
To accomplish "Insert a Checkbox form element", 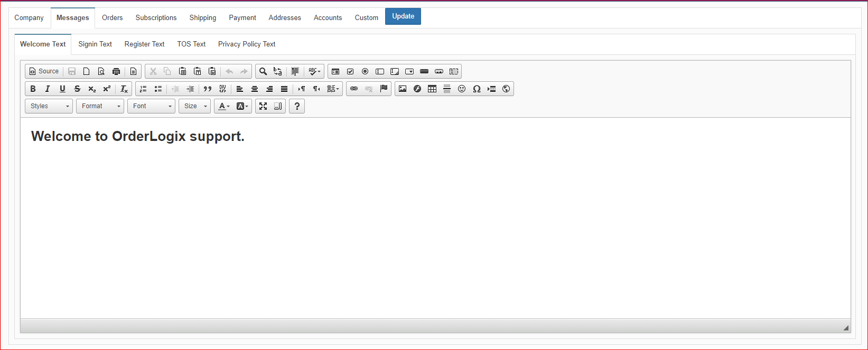I will [x=350, y=71].
